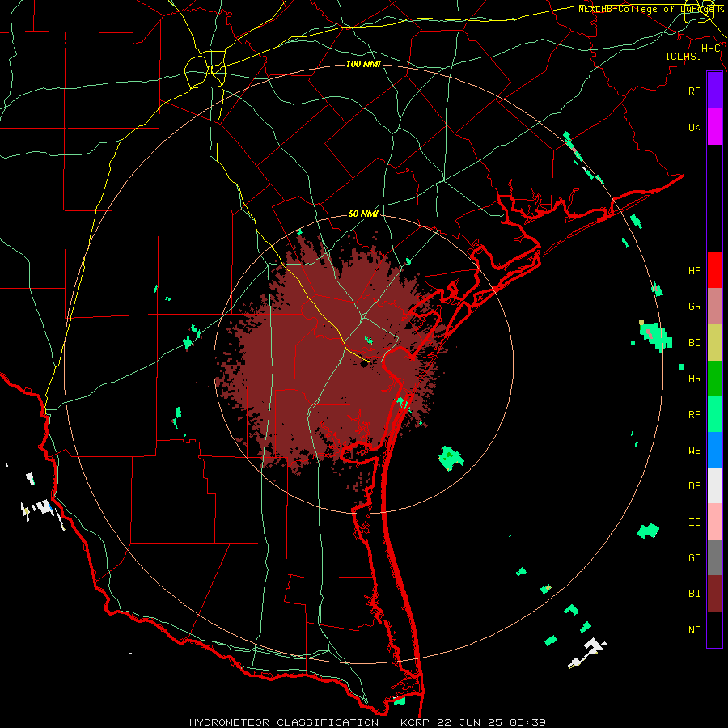Image resolution: width=728 pixels, height=728 pixels.
Task: Click the ND black legend swatch
Action: coord(714,629)
